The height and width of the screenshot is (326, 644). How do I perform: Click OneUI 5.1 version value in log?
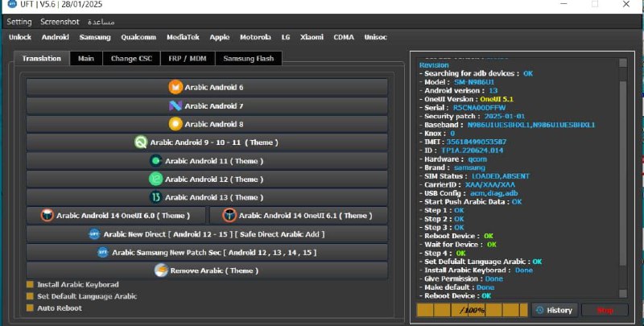click(497, 99)
